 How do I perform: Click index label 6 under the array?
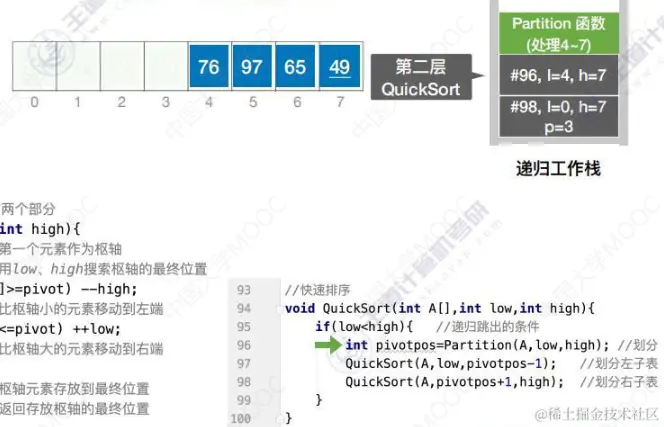(297, 102)
